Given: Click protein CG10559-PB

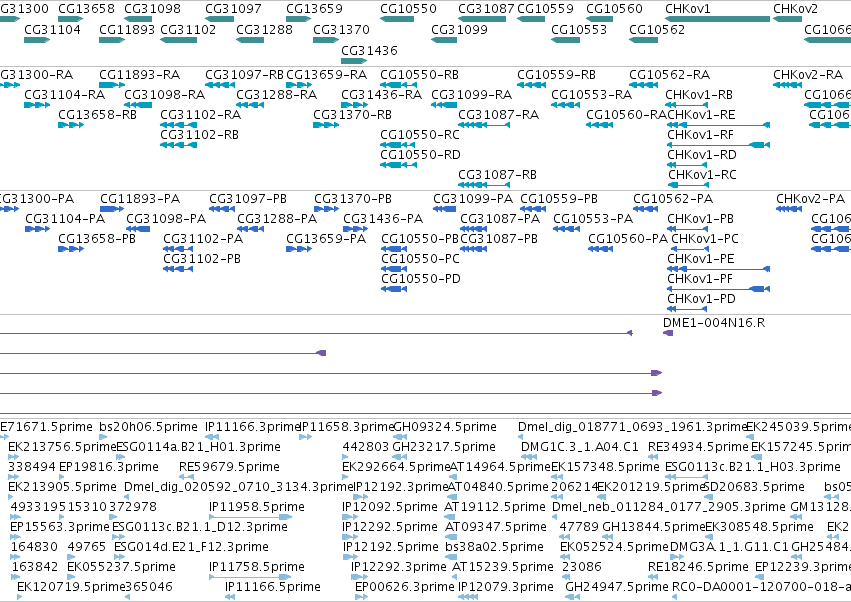Looking at the screenshot, I should tap(559, 199).
